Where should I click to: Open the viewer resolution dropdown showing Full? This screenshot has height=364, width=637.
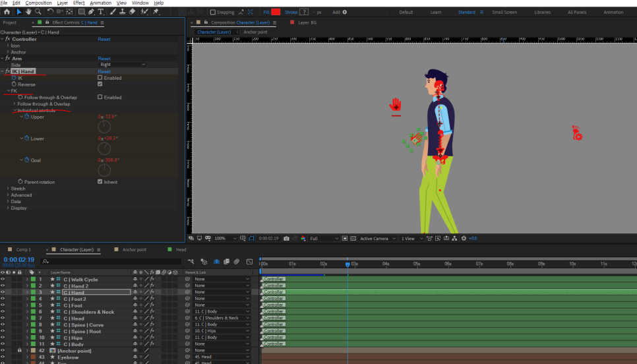pyautogui.click(x=323, y=238)
